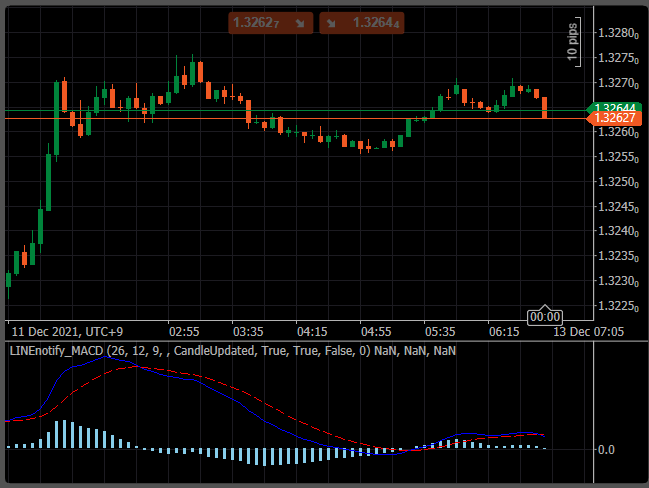Click the 06:15 time axis label
The width and height of the screenshot is (649, 488).
pos(504,332)
